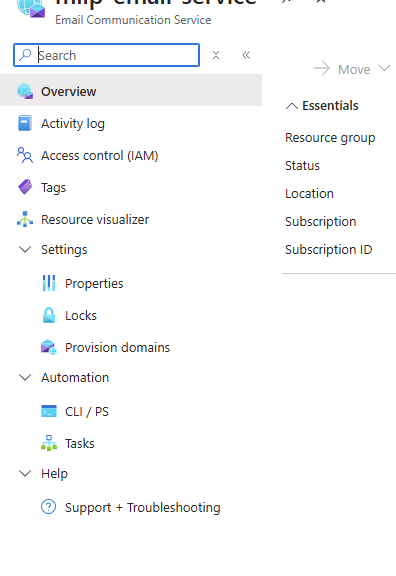This screenshot has width=396, height=576.
Task: Collapse the Automation section chevron
Action: pyautogui.click(x=25, y=377)
